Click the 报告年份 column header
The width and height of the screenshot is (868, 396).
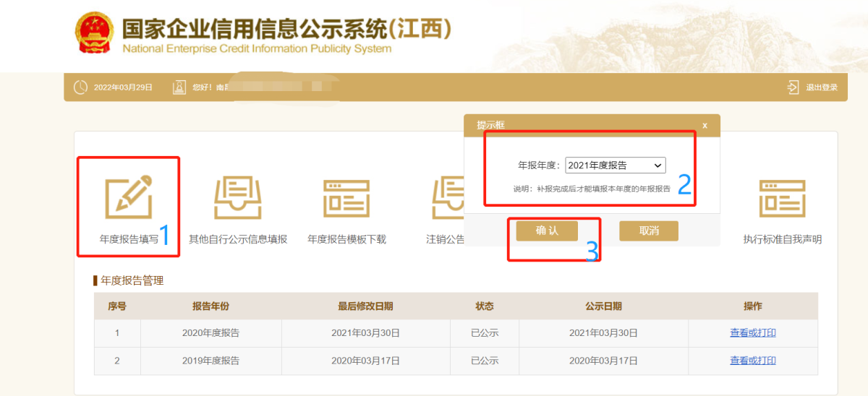(x=210, y=306)
